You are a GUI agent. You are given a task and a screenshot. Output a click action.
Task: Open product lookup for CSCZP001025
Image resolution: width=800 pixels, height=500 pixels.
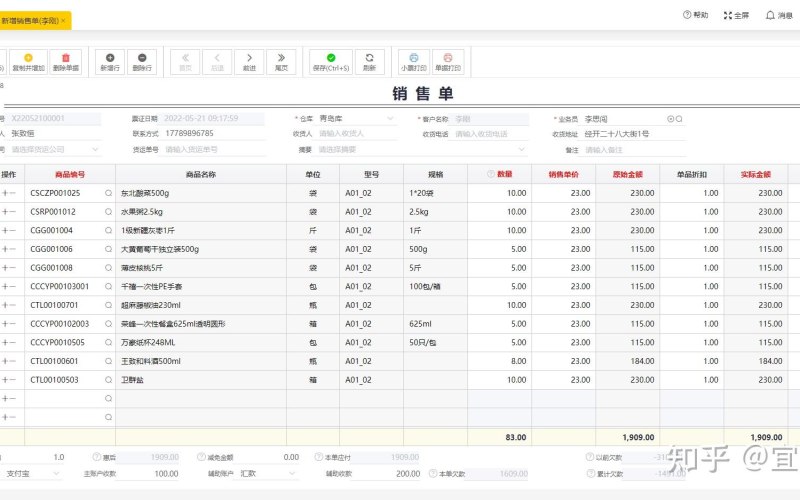pos(108,193)
